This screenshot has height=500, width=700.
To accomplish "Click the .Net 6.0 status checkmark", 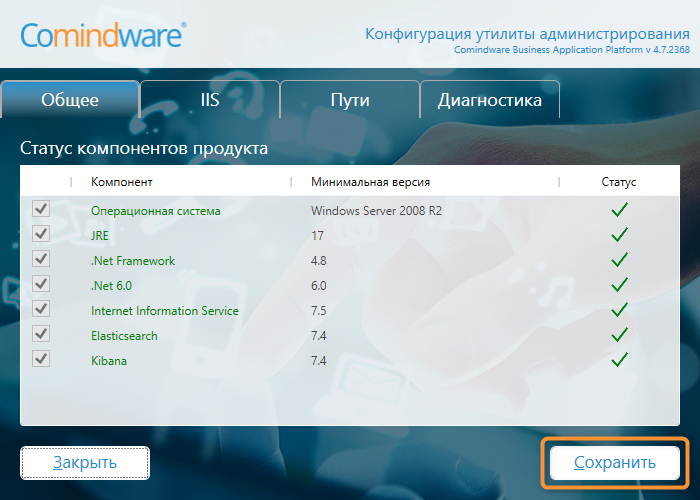I will 619,284.
